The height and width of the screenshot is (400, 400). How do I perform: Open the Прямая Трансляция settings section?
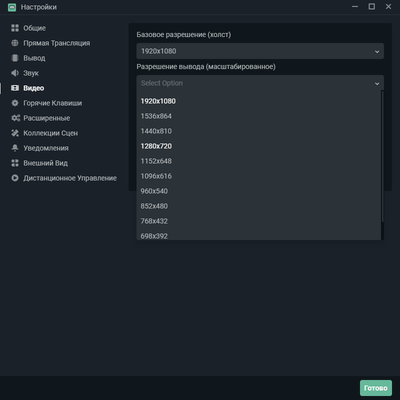click(x=57, y=43)
